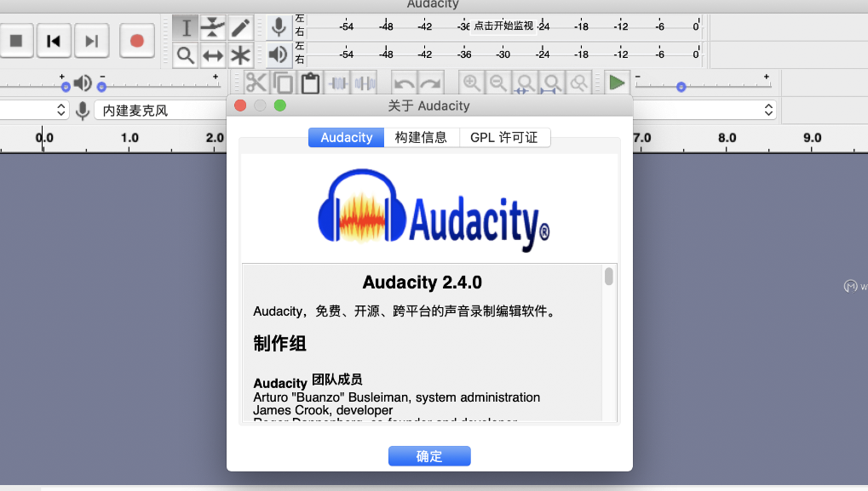Select the Draw pencil tool

click(240, 27)
